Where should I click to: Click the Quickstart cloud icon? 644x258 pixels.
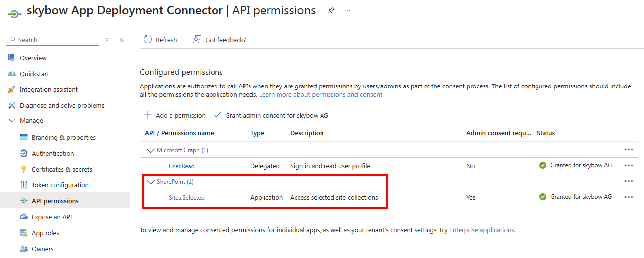(12, 74)
